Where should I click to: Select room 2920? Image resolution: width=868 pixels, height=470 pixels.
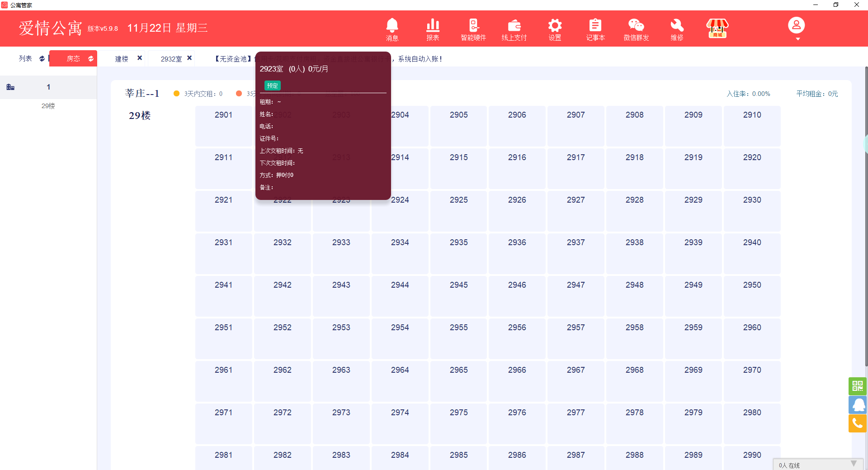tap(752, 168)
